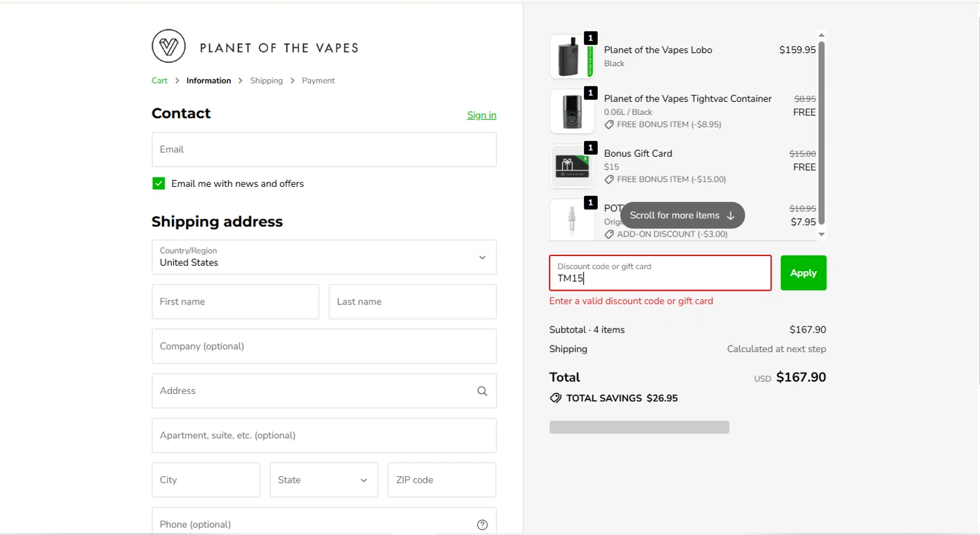Click the down arrow in Scroll for more items

click(x=730, y=216)
